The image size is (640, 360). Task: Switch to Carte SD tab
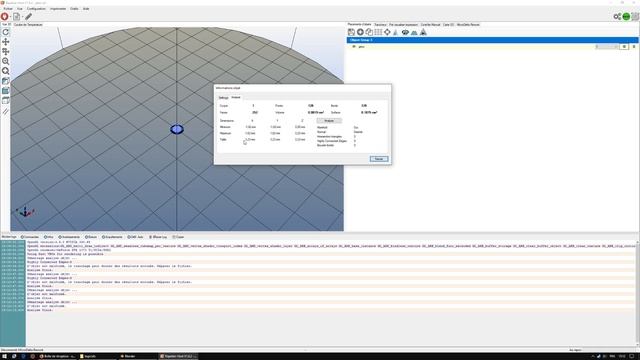448,24
